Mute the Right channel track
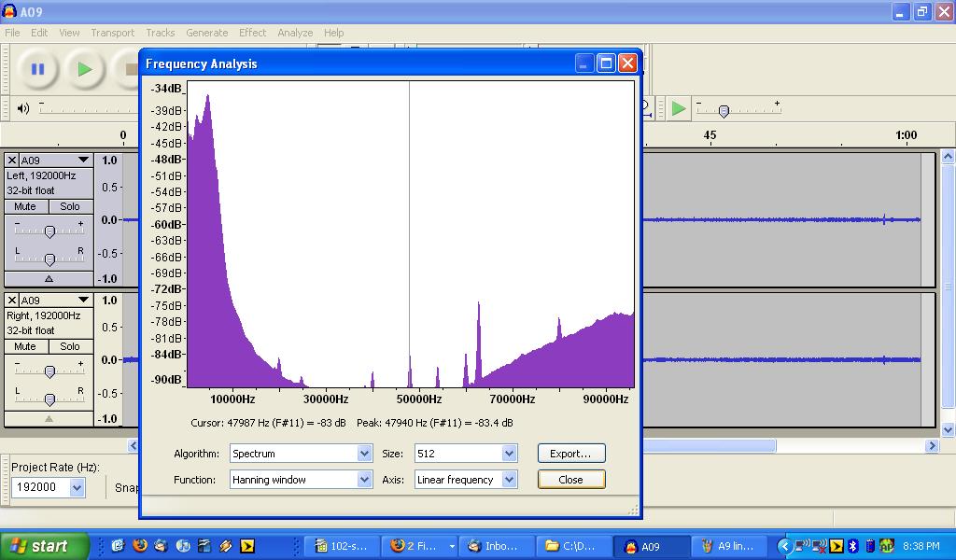956x560 pixels. 25,346
